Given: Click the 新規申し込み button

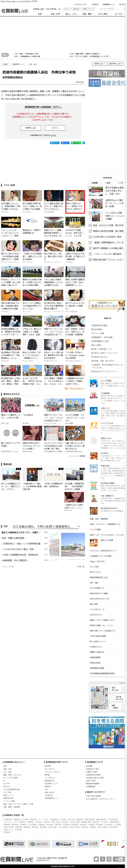Looking at the screenshot, I should pos(31,128).
